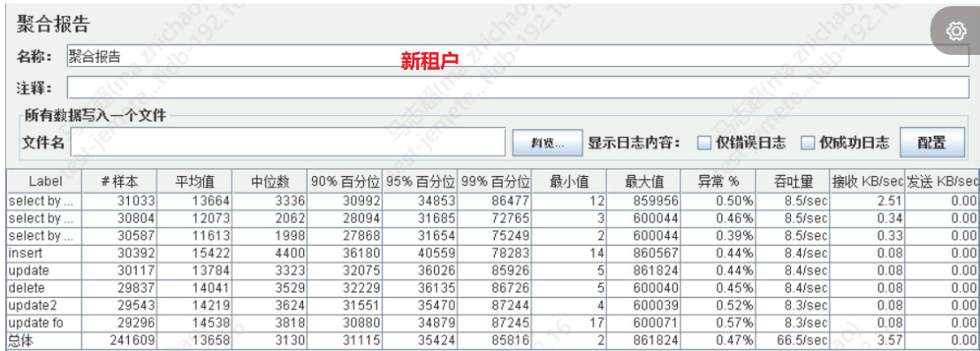Screen dimensions: 980x351
Task: Sort by the 中位数 column header
Action: pyautogui.click(x=270, y=181)
